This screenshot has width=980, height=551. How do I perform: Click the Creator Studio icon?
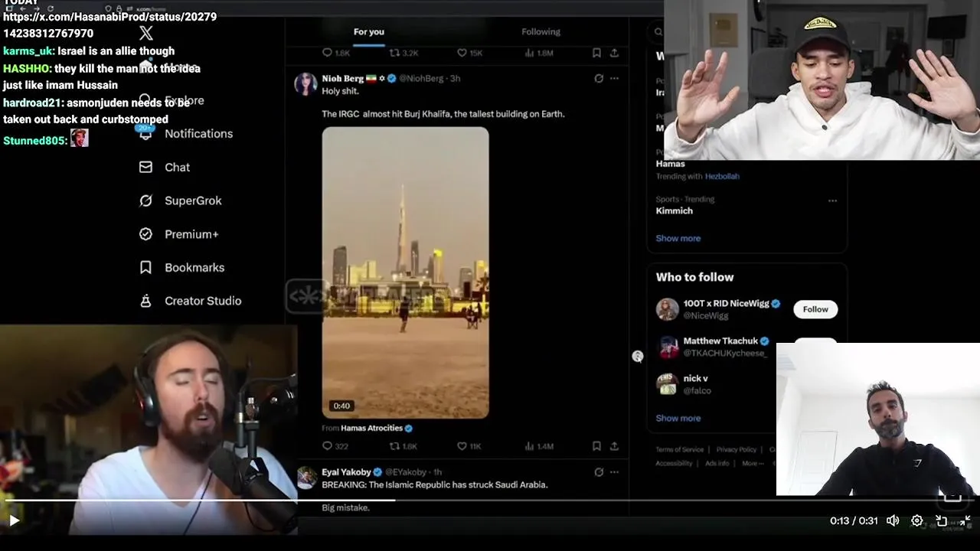tap(145, 301)
